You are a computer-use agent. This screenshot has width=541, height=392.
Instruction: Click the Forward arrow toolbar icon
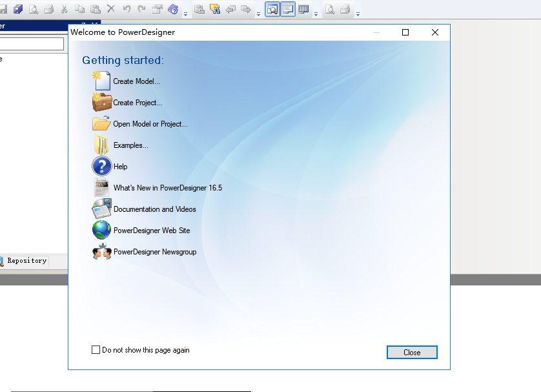[x=246, y=9]
